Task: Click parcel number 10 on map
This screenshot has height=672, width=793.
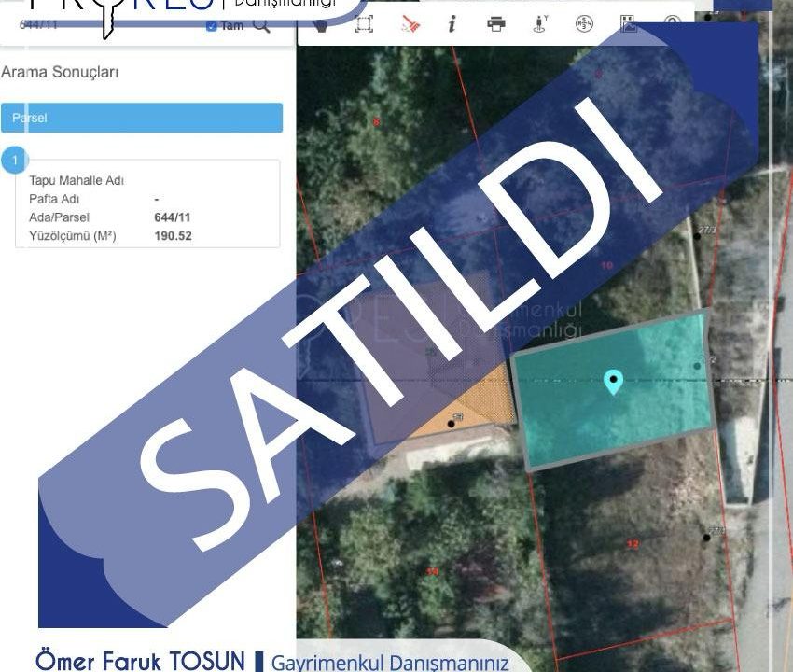Action: pyautogui.click(x=606, y=265)
